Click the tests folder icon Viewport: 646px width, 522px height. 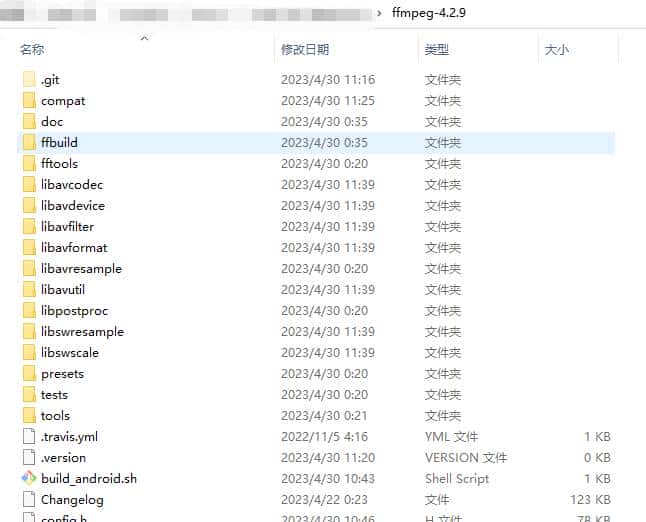[29, 395]
